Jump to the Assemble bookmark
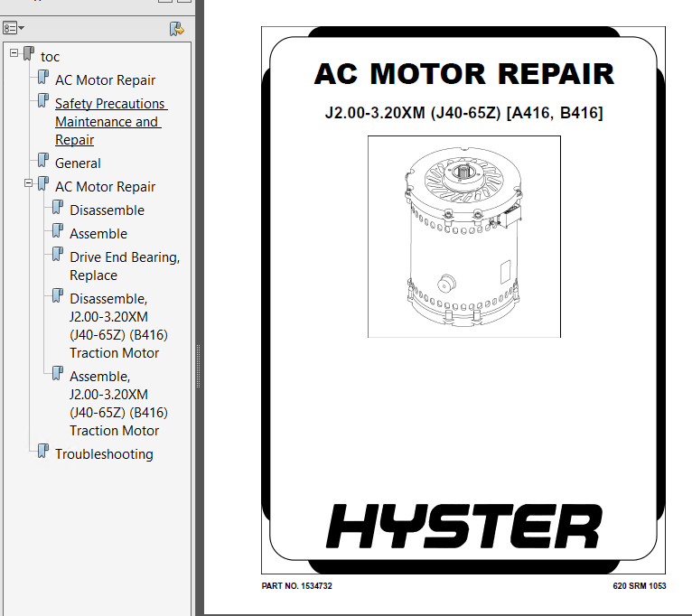Screen dimensions: 692x616 (x=98, y=233)
